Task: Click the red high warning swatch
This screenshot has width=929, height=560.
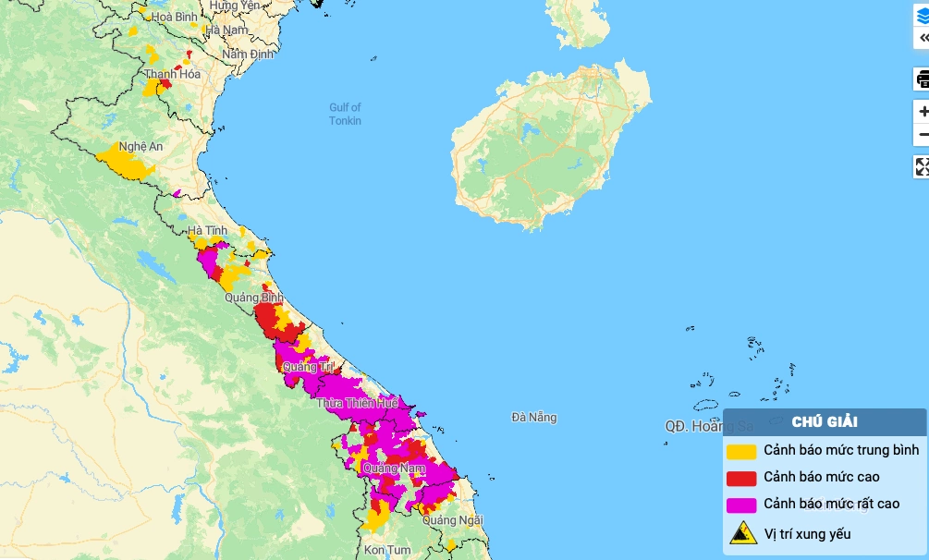Action: click(x=741, y=478)
